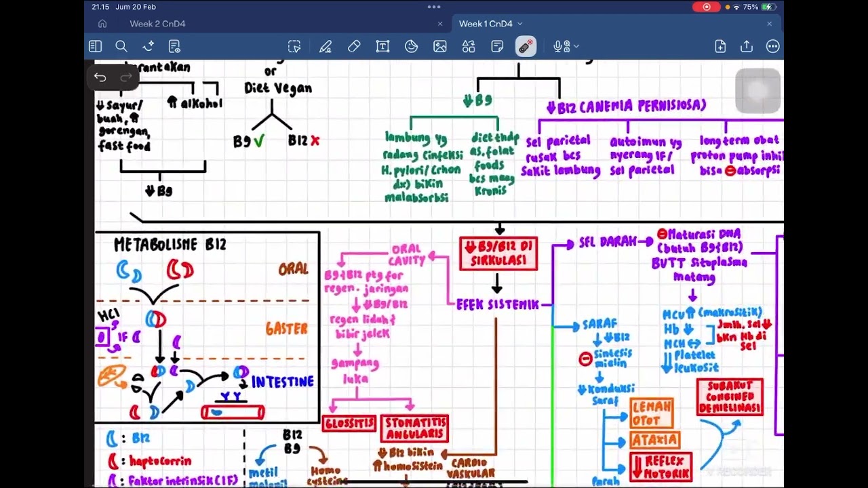Click the 'LEMAH OTOT' box
This screenshot has height=488, width=868.
(652, 413)
